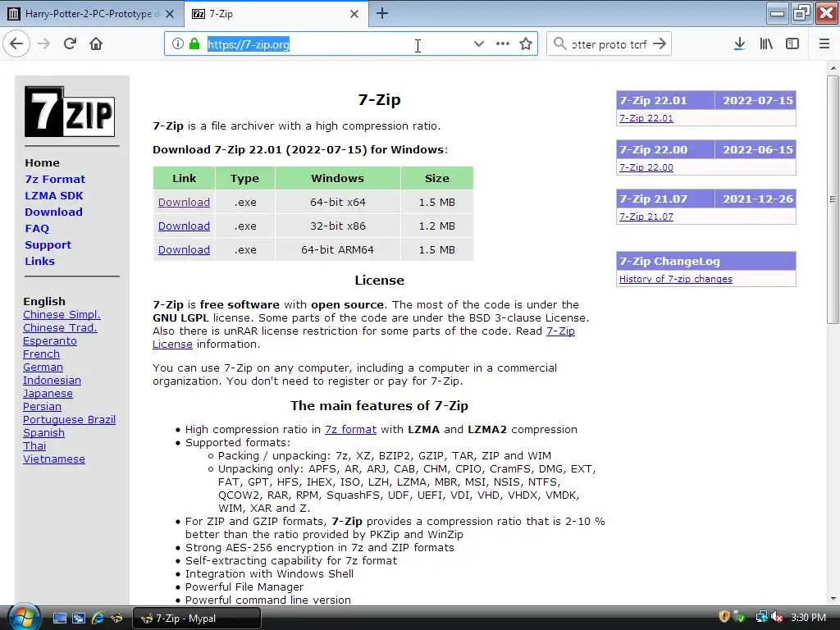The width and height of the screenshot is (840, 630).
Task: Switch language to Chinese Trad.
Action: 60,328
